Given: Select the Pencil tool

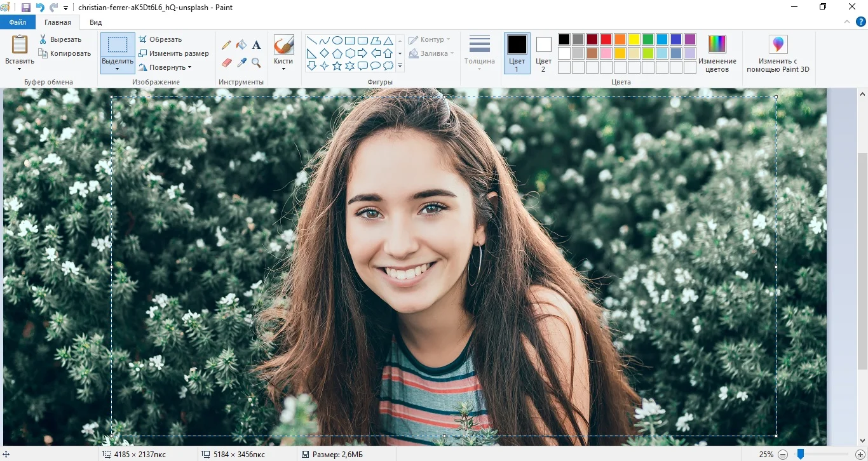Looking at the screenshot, I should pos(226,45).
